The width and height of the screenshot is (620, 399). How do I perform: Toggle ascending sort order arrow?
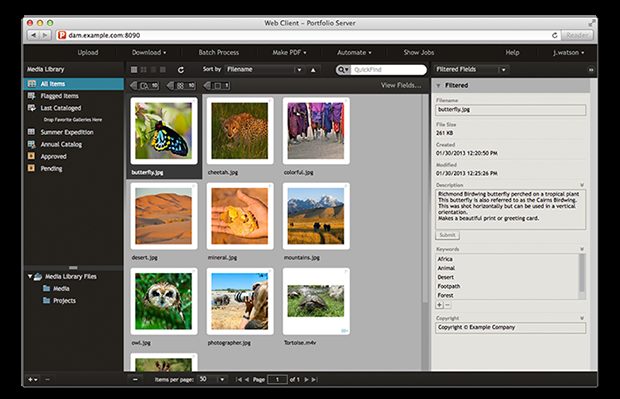313,70
